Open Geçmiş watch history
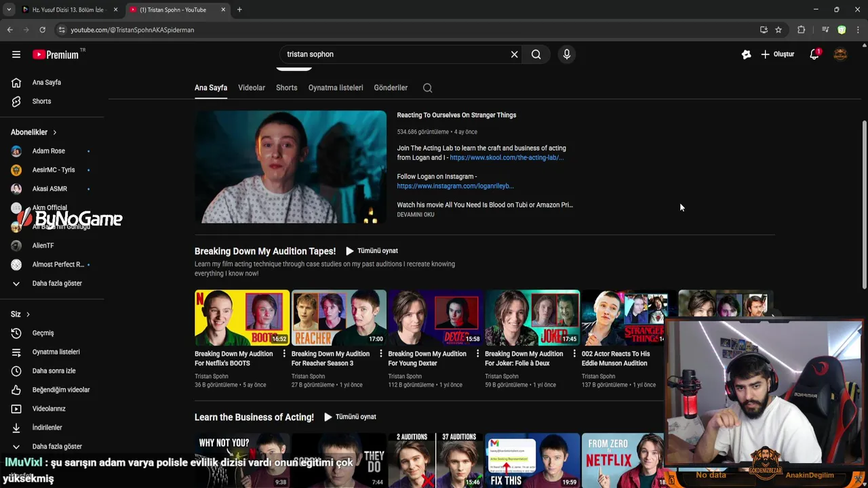868x488 pixels. click(43, 333)
